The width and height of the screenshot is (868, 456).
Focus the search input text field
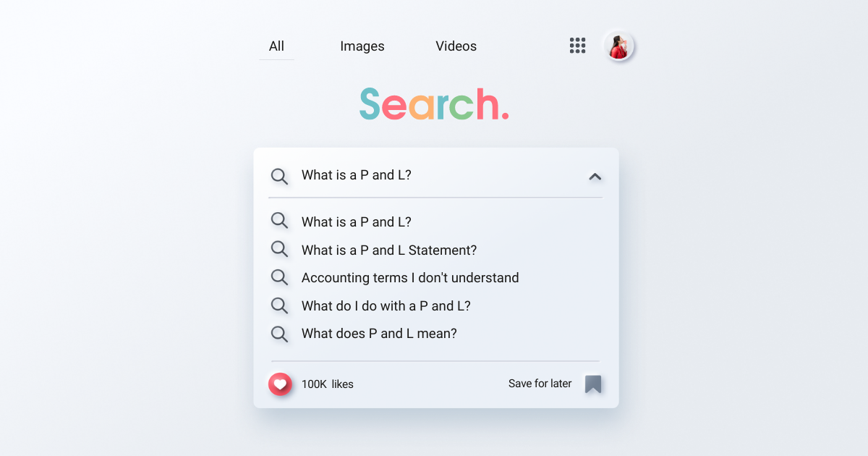coord(434,175)
